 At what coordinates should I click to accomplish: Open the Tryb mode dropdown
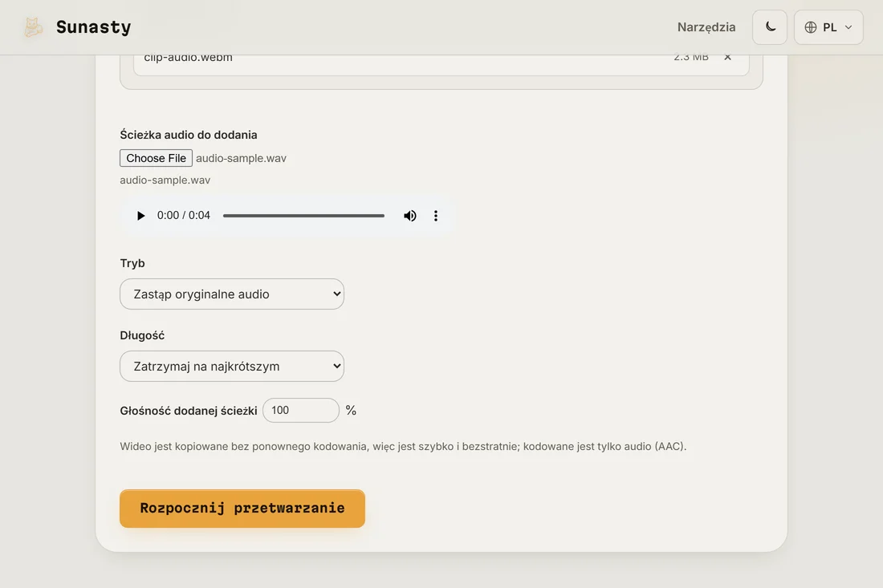(x=232, y=294)
